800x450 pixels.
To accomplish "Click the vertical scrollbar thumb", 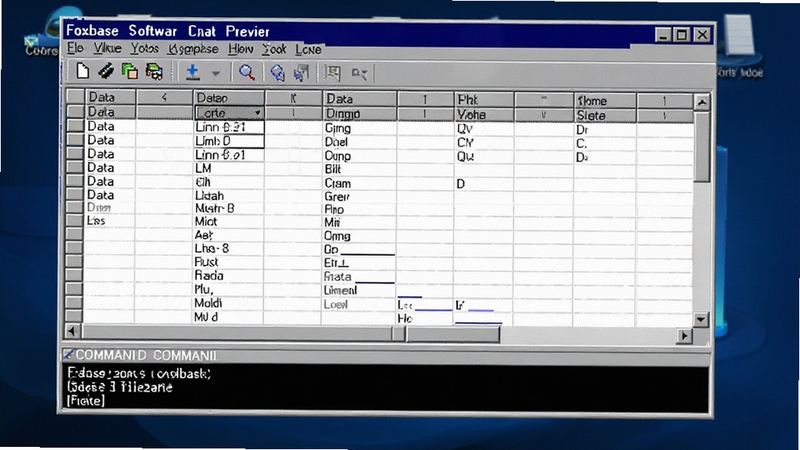I will pyautogui.click(x=702, y=147).
